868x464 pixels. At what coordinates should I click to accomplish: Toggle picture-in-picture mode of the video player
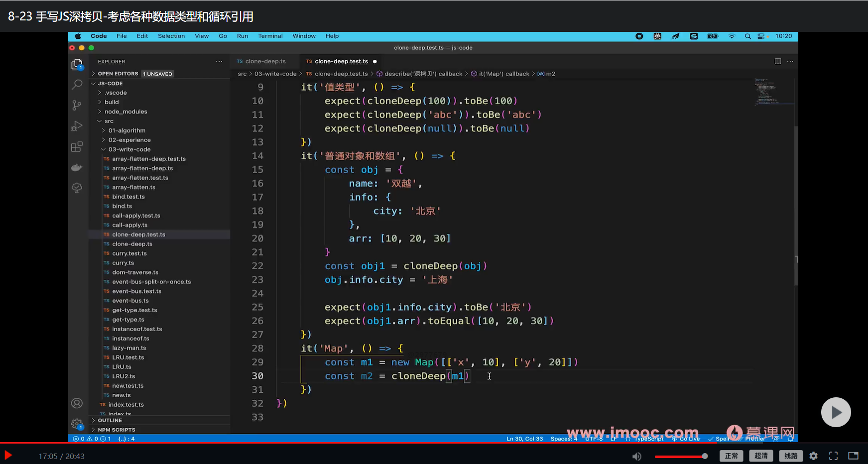click(x=853, y=456)
